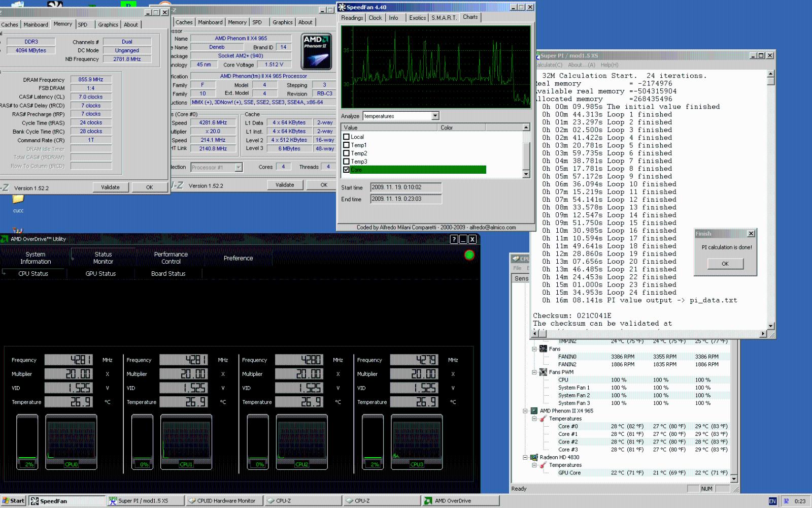
Task: Click OK in the CPU tab CPU-Z window
Action: 324,185
